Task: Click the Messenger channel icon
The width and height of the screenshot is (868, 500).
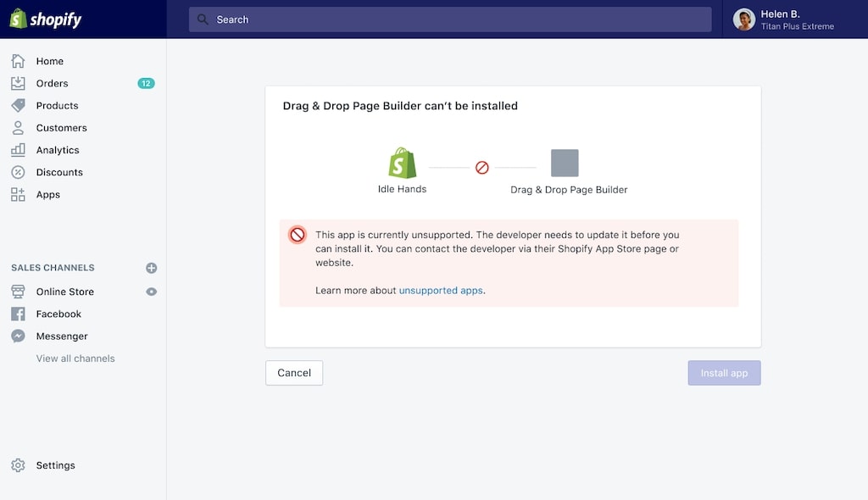Action: click(18, 336)
